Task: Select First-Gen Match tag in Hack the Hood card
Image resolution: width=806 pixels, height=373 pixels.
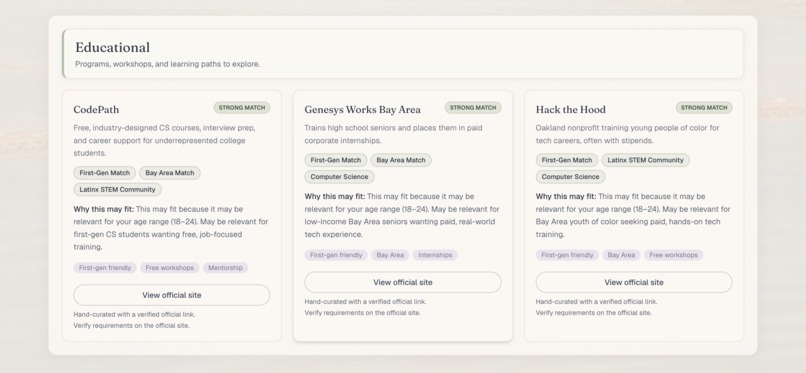Action: [567, 160]
